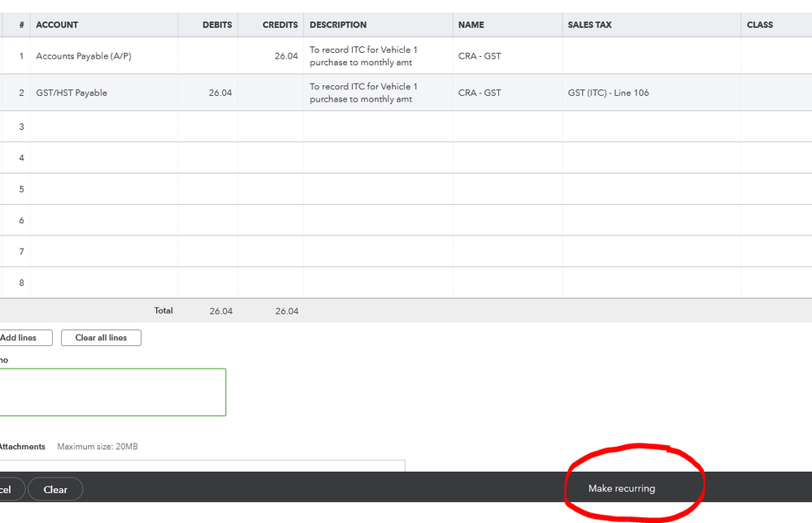
Task: Click empty name cell in row 7
Action: point(507,252)
